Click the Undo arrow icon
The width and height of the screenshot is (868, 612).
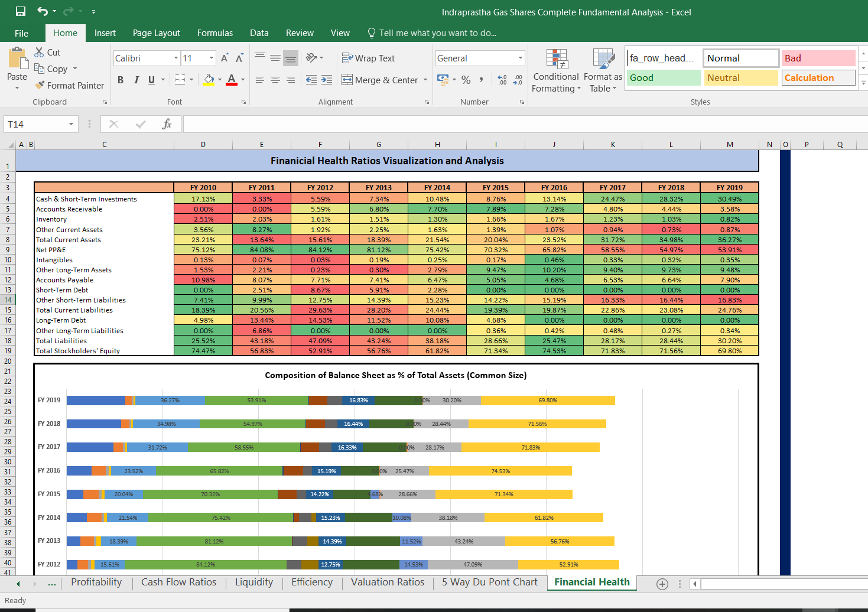(x=43, y=11)
